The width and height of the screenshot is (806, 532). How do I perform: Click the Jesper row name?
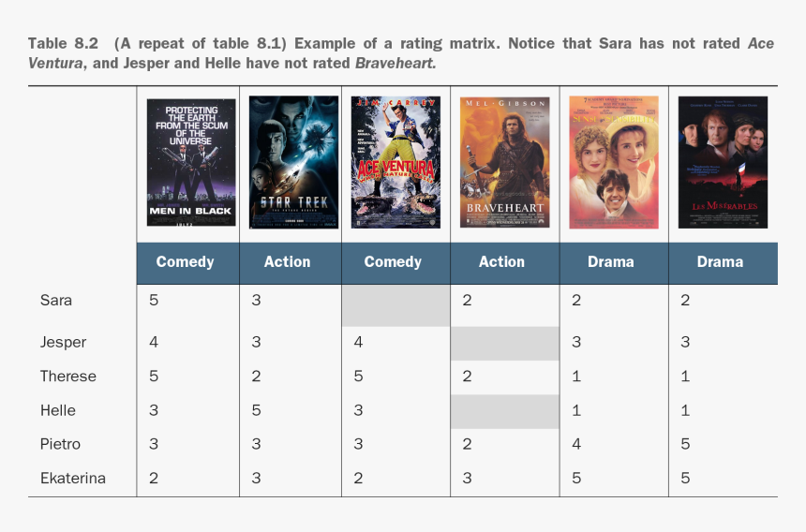(63, 342)
